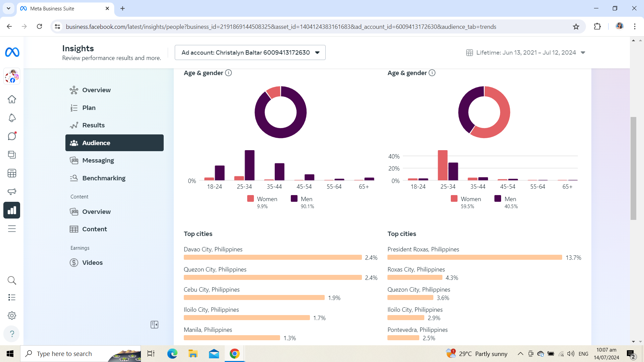
Task: Click the browser address bar URL
Action: [x=281, y=26]
